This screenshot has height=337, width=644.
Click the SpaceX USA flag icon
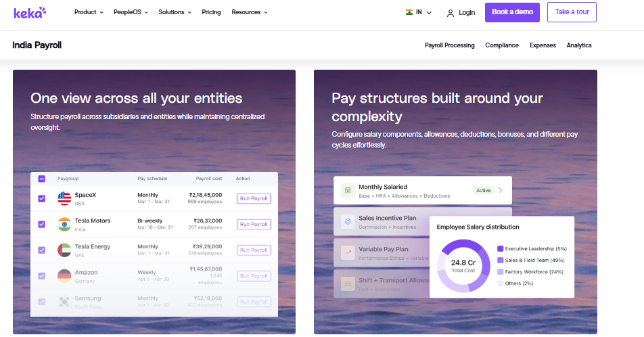pos(64,198)
